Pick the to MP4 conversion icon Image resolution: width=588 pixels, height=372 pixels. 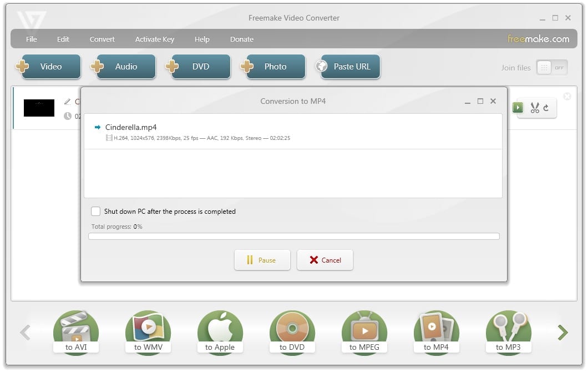[436, 332]
